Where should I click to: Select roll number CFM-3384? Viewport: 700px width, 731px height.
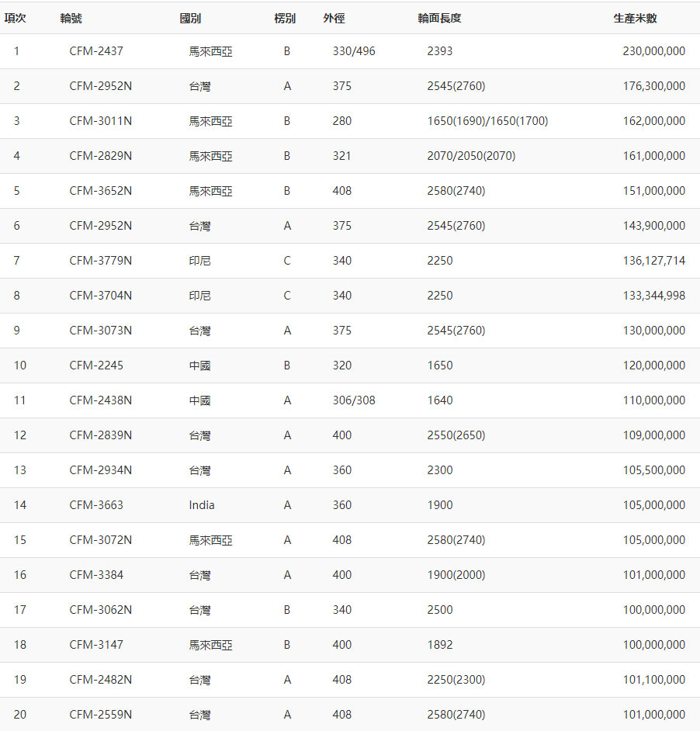pyautogui.click(x=96, y=575)
